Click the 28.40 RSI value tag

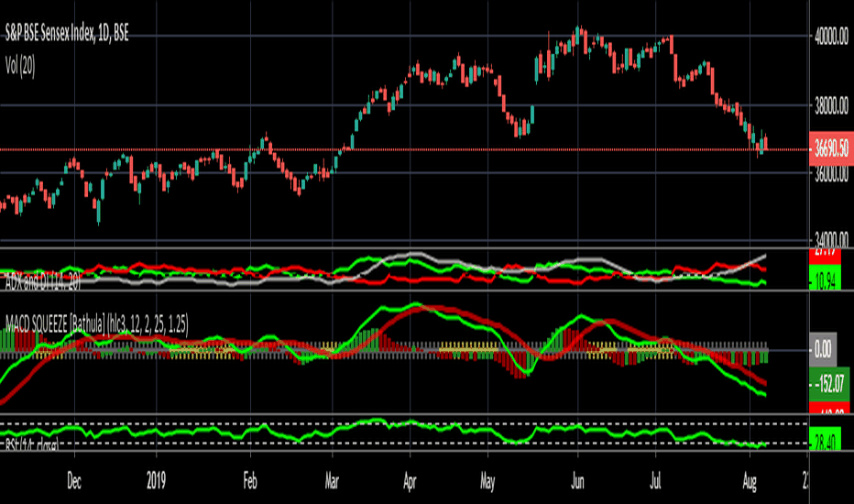pyautogui.click(x=825, y=439)
